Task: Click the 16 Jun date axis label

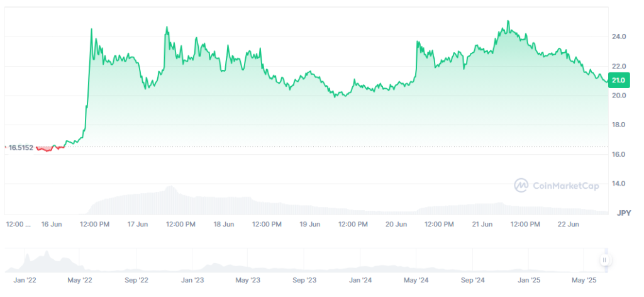Action: (x=52, y=224)
